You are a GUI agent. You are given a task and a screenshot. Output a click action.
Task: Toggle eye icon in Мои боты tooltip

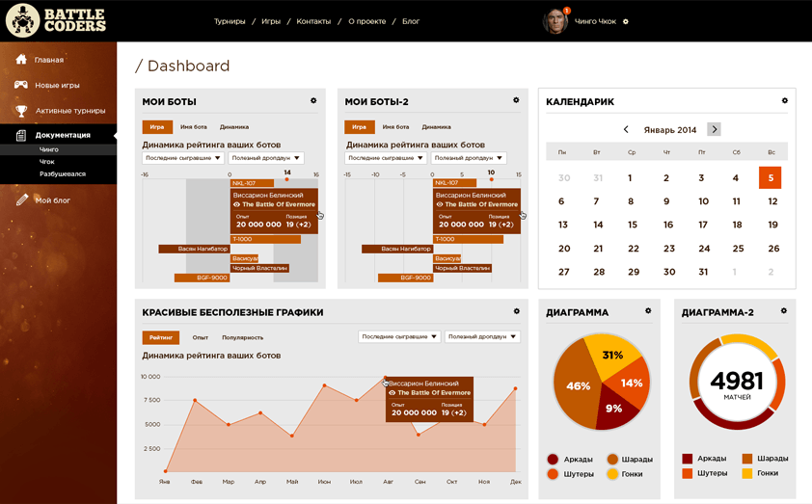click(x=236, y=204)
